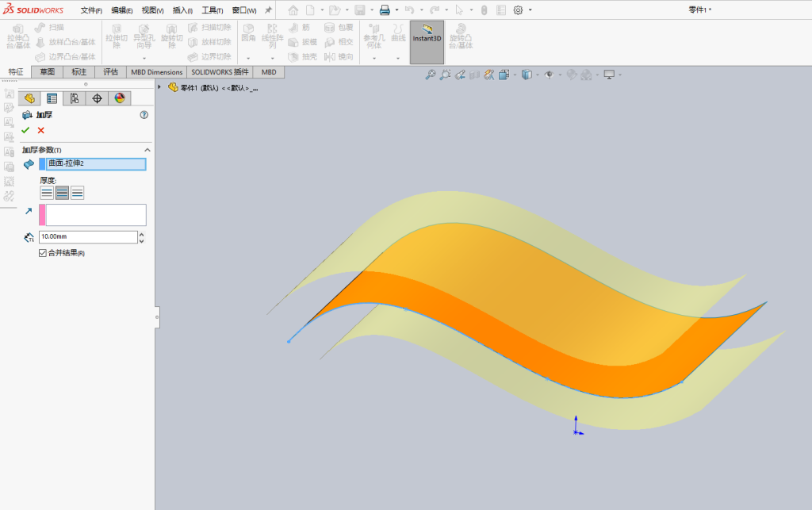The image size is (812, 510).
Task: Click the Print icon in top toolbar
Action: (385, 10)
